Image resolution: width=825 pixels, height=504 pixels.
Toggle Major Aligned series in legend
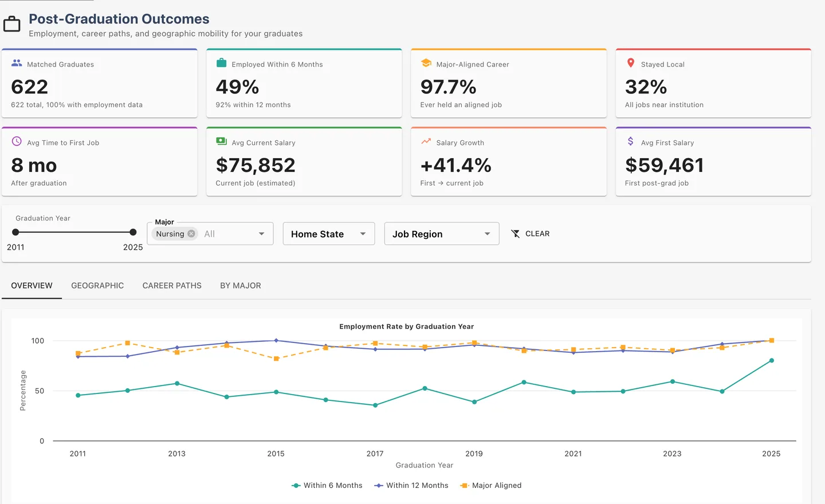pyautogui.click(x=491, y=486)
